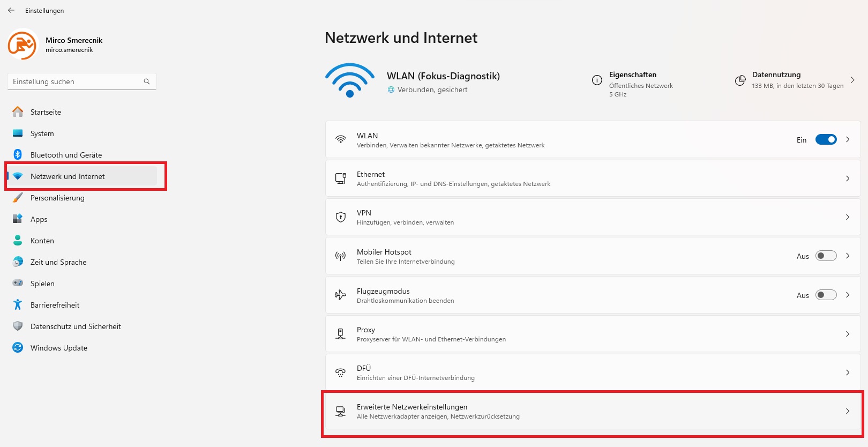Viewport: 868px width, 447px height.
Task: Click the Windows Update sync icon
Action: 18,347
